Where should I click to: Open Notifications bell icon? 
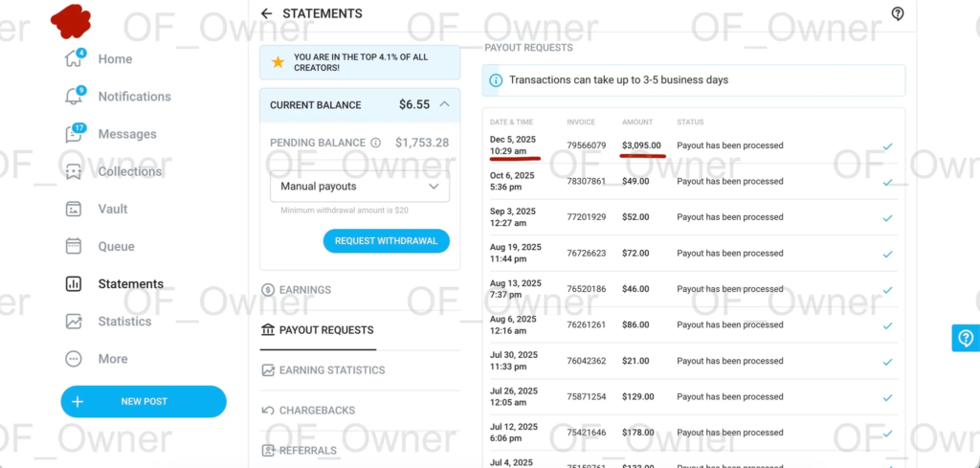tap(74, 97)
